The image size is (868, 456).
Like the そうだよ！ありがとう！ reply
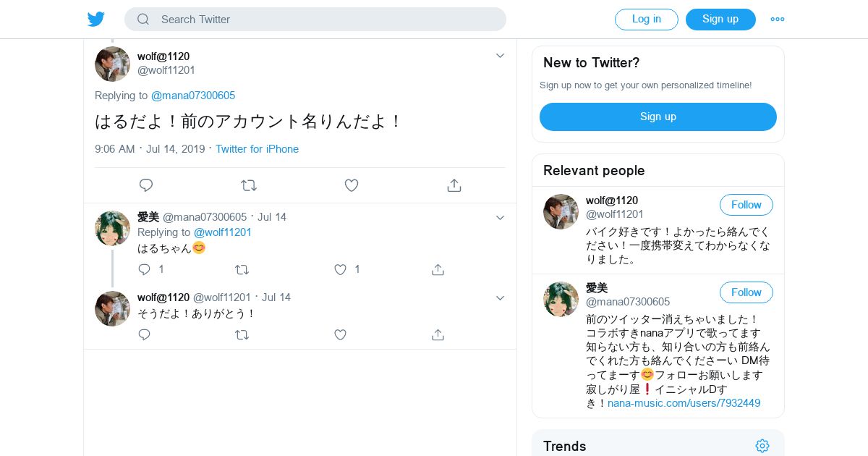coord(341,334)
